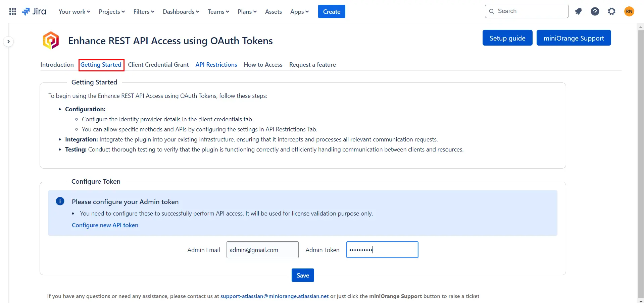The height and width of the screenshot is (303, 644).
Task: Open the RN profile avatar
Action: [x=629, y=11]
